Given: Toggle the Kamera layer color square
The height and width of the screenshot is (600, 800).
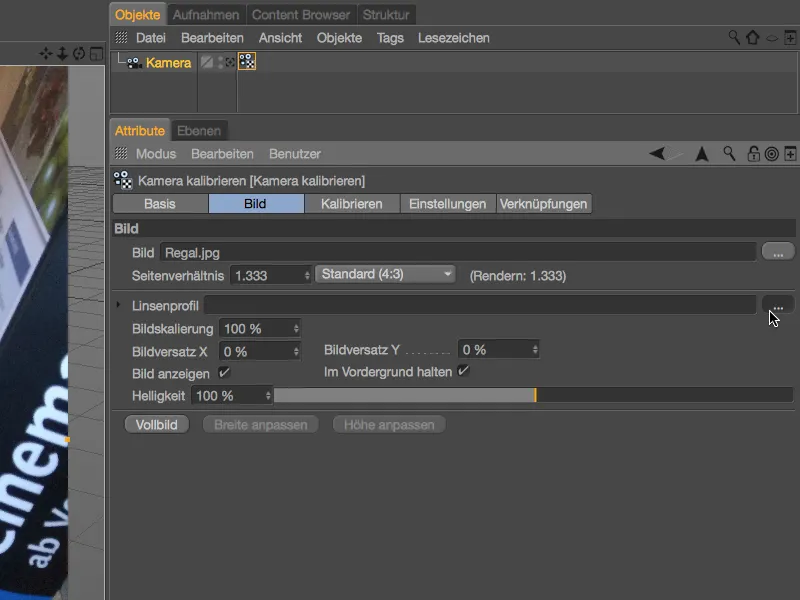Looking at the screenshot, I should (207, 62).
